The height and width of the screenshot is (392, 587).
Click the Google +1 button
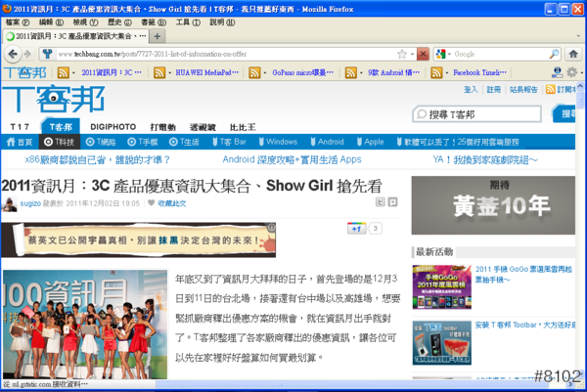point(357,228)
